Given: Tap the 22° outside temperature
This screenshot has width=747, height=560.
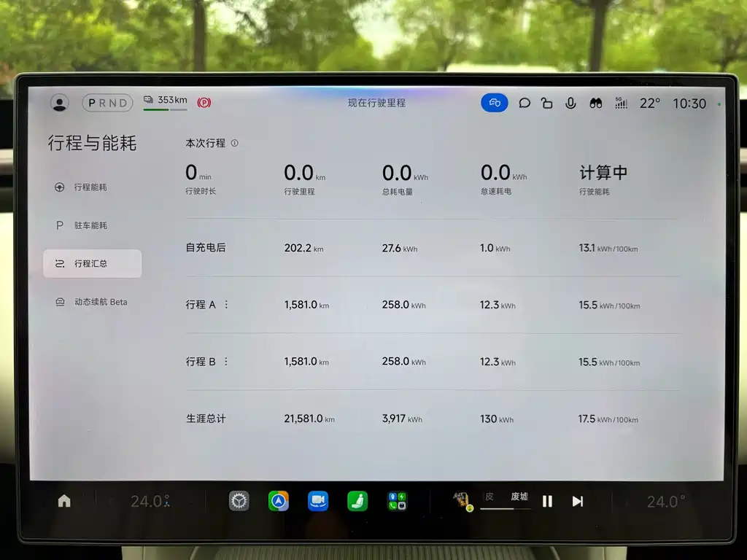Looking at the screenshot, I should 650,104.
